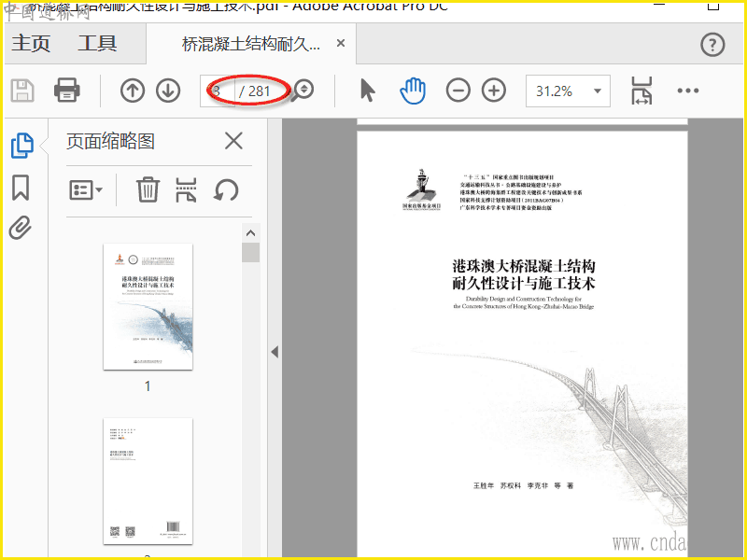Select the arrow selection tool
Screen dimensions: 747x560
click(367, 91)
